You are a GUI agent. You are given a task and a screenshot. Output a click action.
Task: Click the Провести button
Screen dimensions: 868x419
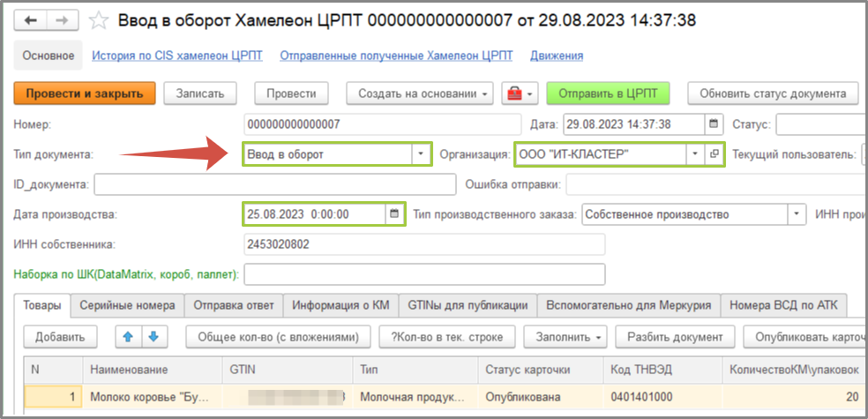point(292,94)
